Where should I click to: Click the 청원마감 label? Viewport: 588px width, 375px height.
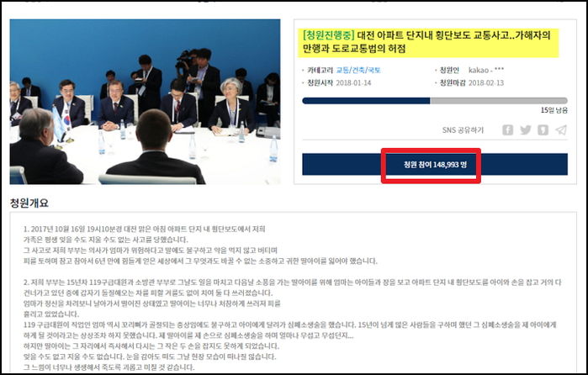pyautogui.click(x=453, y=83)
